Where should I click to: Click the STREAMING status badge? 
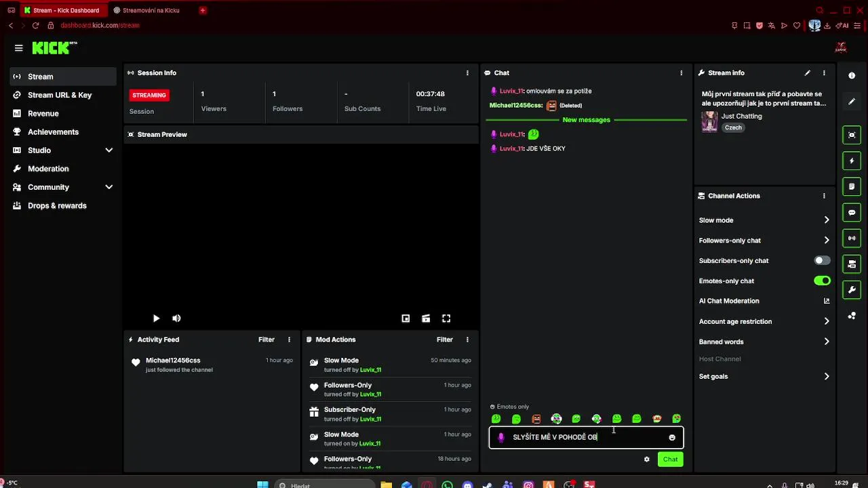[149, 96]
